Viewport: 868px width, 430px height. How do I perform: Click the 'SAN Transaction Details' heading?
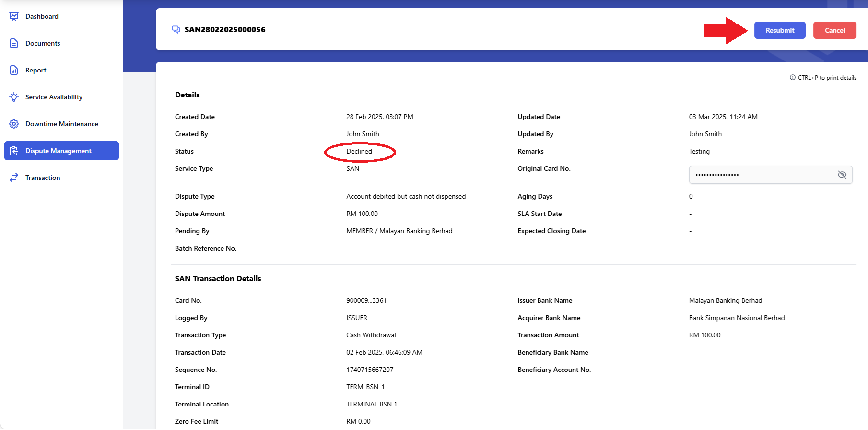click(218, 278)
